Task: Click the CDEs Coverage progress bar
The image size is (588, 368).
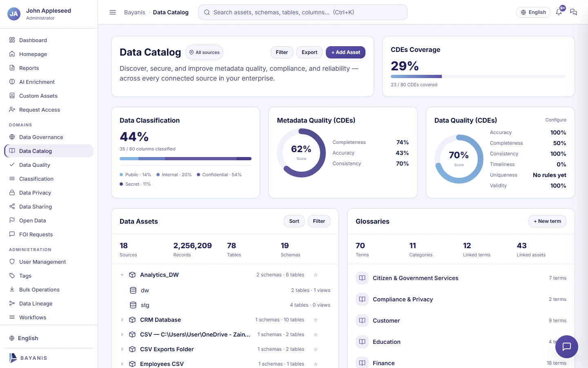Action: [479, 76]
